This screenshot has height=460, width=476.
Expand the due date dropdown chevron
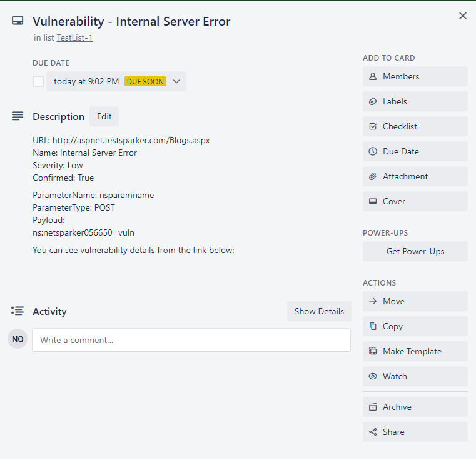[176, 81]
